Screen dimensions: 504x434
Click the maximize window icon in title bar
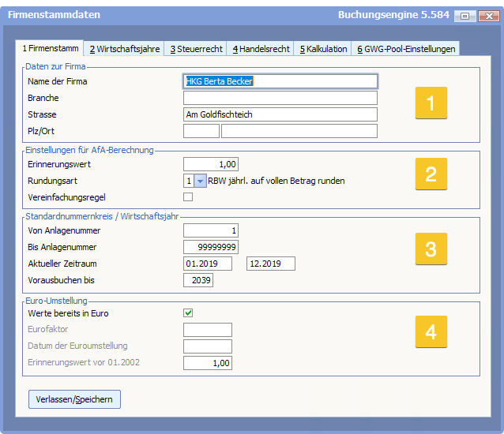click(466, 15)
